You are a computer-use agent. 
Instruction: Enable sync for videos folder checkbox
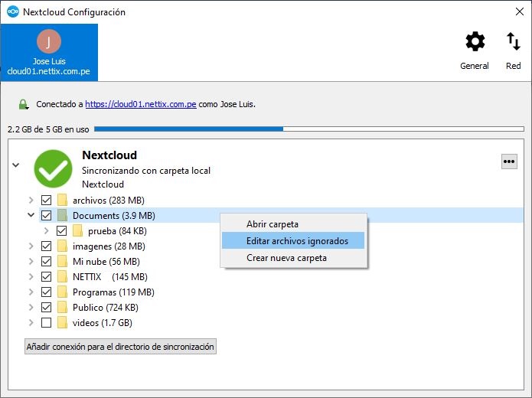coord(47,323)
